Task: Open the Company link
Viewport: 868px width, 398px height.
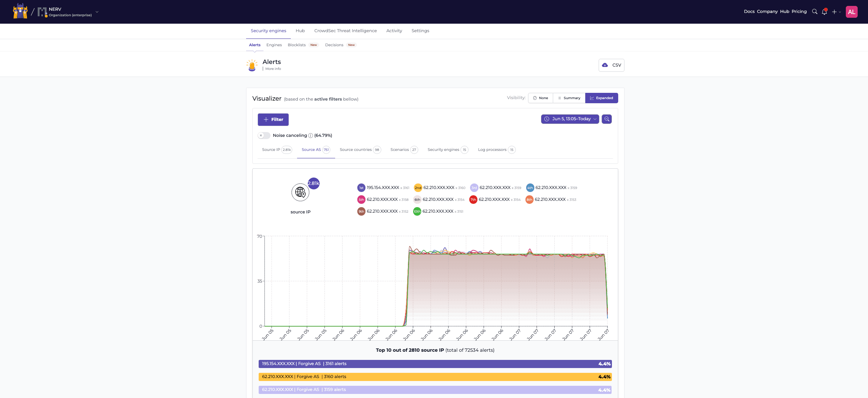Action: click(767, 11)
